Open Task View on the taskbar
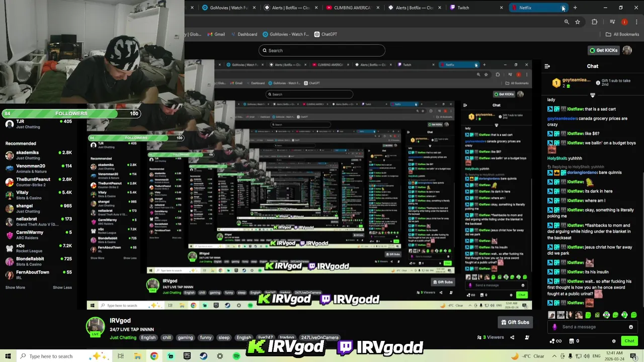 click(x=120, y=356)
